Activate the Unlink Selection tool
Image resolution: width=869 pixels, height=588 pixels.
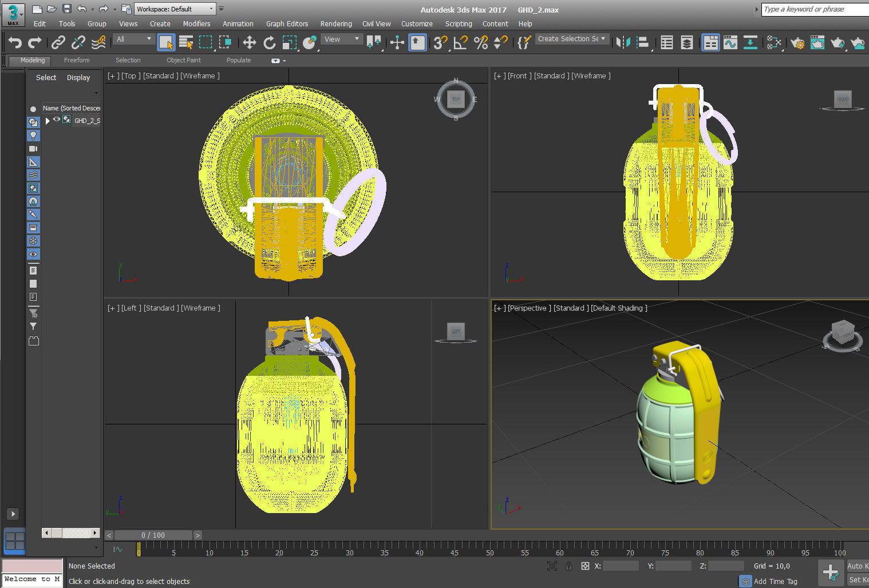pyautogui.click(x=78, y=42)
